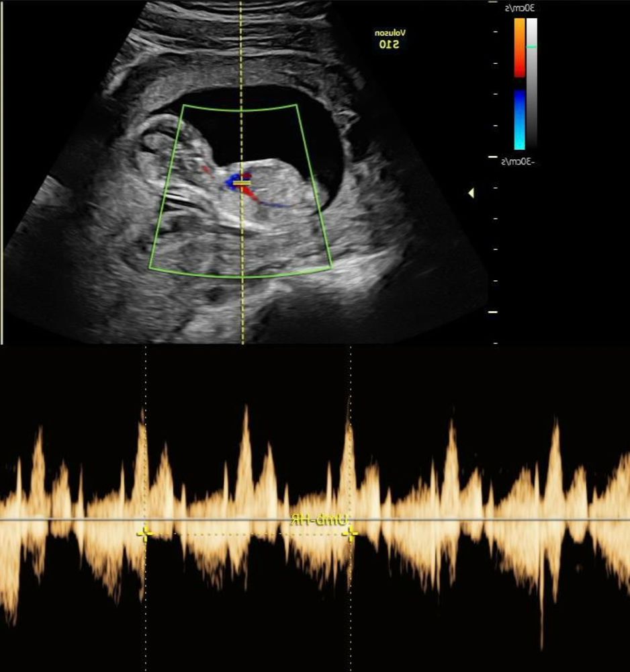Viewport: 630px width, 672px height.
Task: Click the yellow Doppler sample gate on the vessel
Action: click(242, 183)
